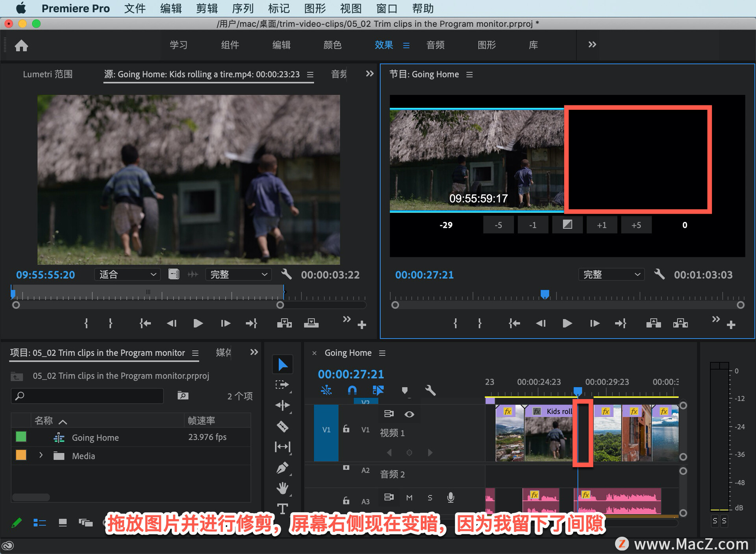
Task: Click Insert button in Source monitor
Action: point(284,323)
